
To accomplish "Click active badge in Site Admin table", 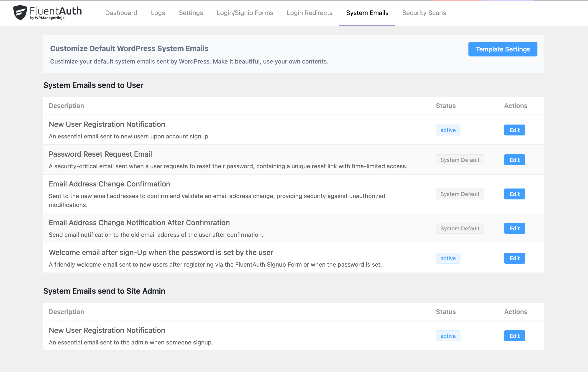I will click(448, 336).
